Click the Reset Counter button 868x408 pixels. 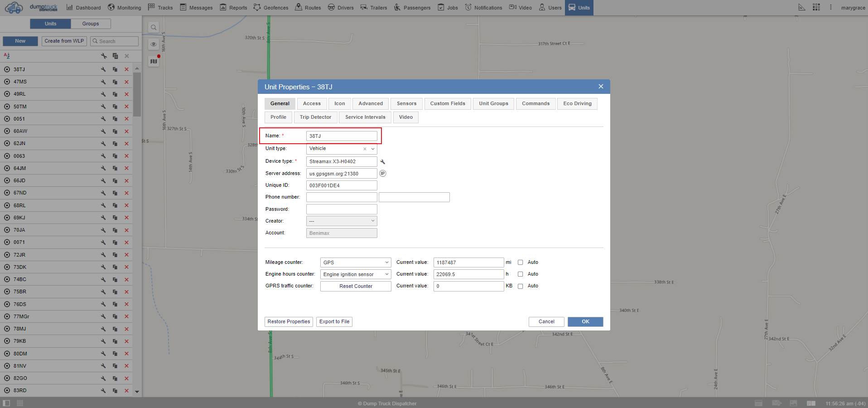356,286
